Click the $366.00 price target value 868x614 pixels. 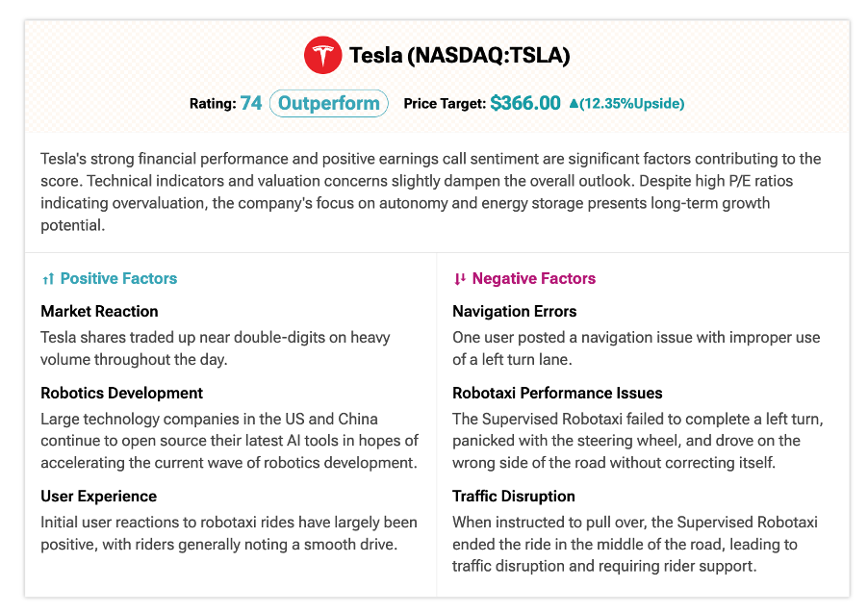pos(525,103)
